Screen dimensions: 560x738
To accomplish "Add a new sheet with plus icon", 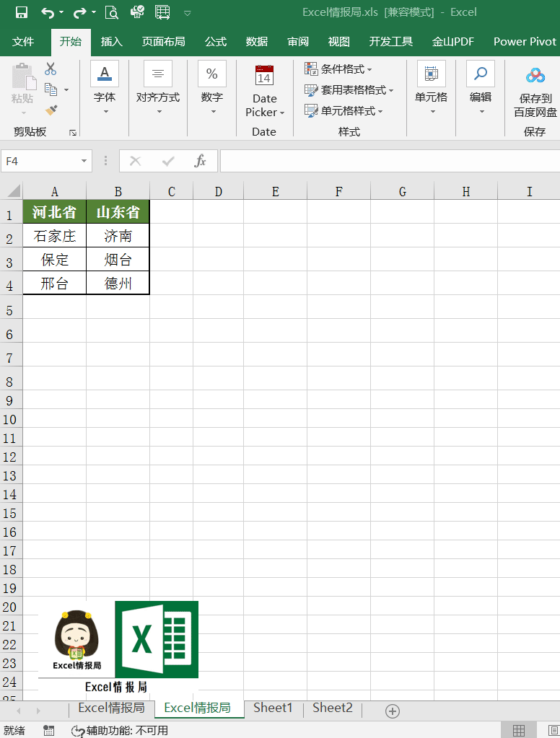I will pyautogui.click(x=393, y=711).
